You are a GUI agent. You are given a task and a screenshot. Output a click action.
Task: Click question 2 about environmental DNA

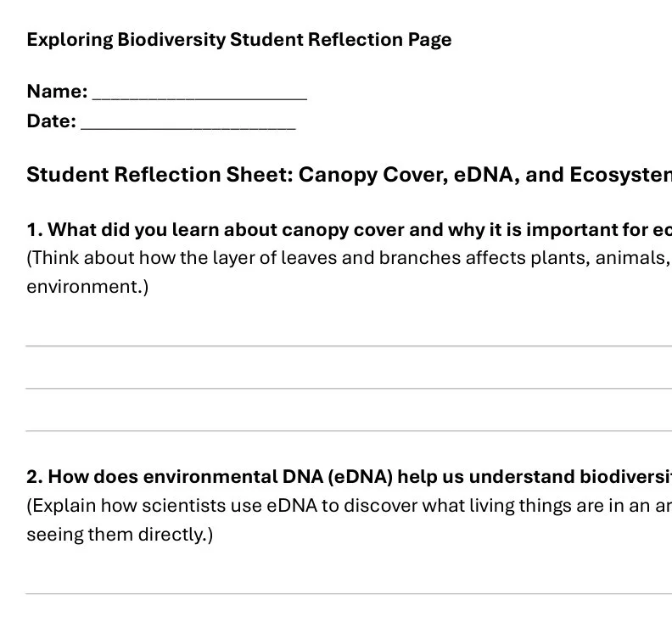click(x=350, y=477)
